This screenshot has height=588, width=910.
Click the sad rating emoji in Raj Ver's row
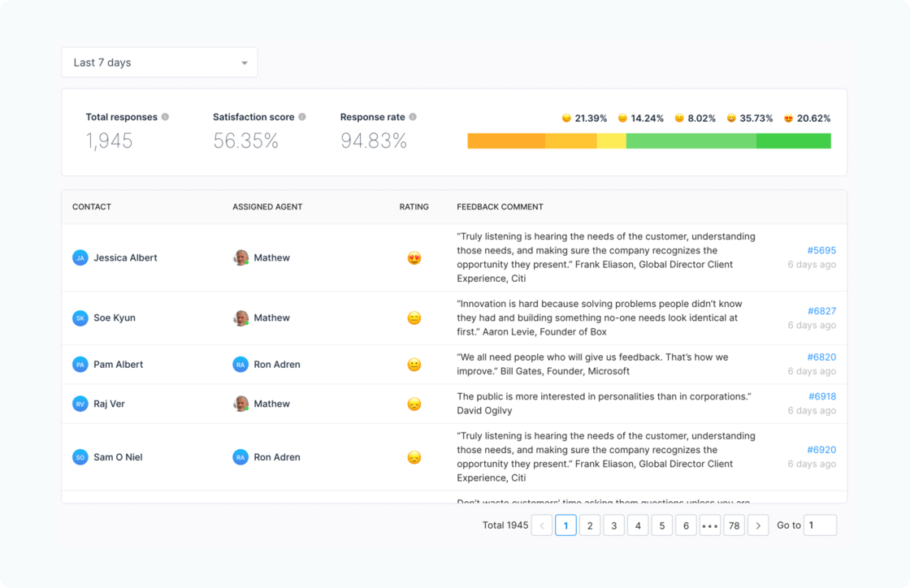point(414,404)
